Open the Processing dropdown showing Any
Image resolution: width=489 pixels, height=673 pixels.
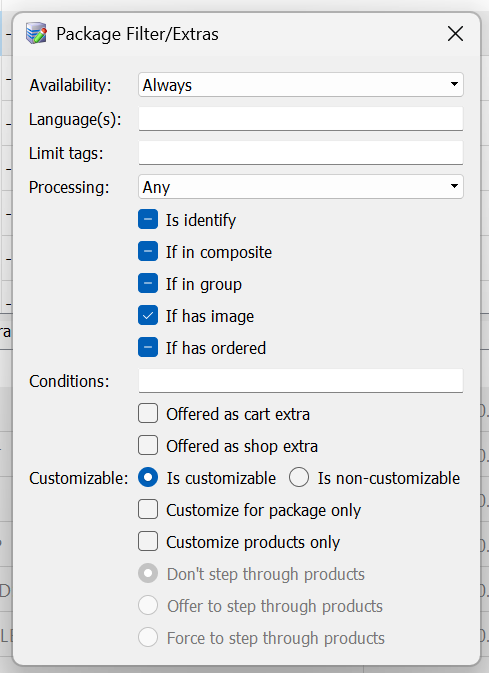(301, 187)
